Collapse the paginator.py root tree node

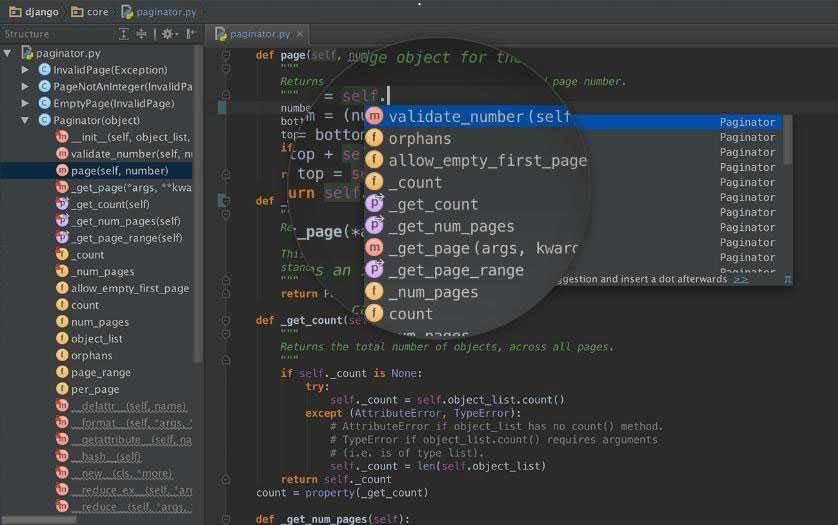[x=7, y=53]
